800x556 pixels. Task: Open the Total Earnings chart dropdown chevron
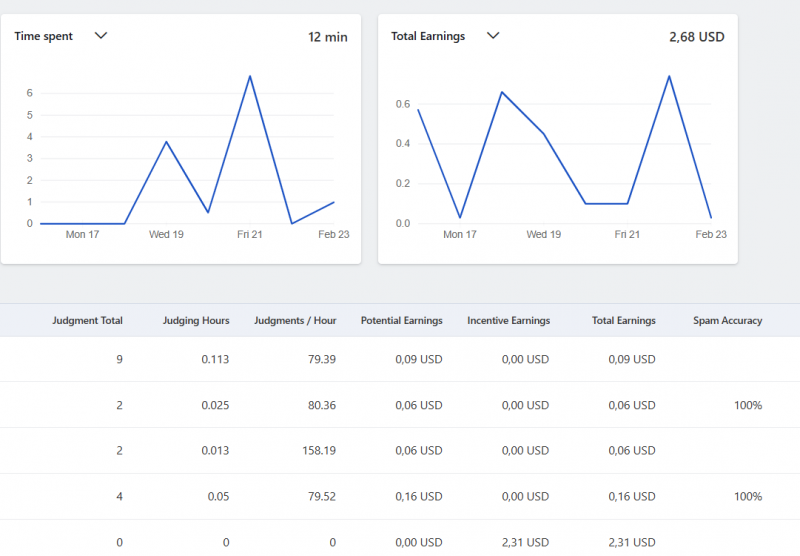coord(492,35)
